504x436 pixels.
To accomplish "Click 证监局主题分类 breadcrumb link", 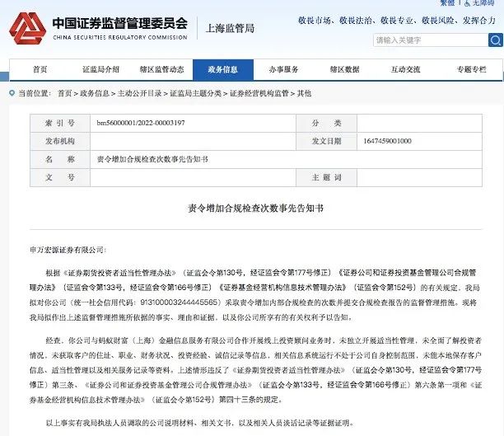I will coord(195,93).
